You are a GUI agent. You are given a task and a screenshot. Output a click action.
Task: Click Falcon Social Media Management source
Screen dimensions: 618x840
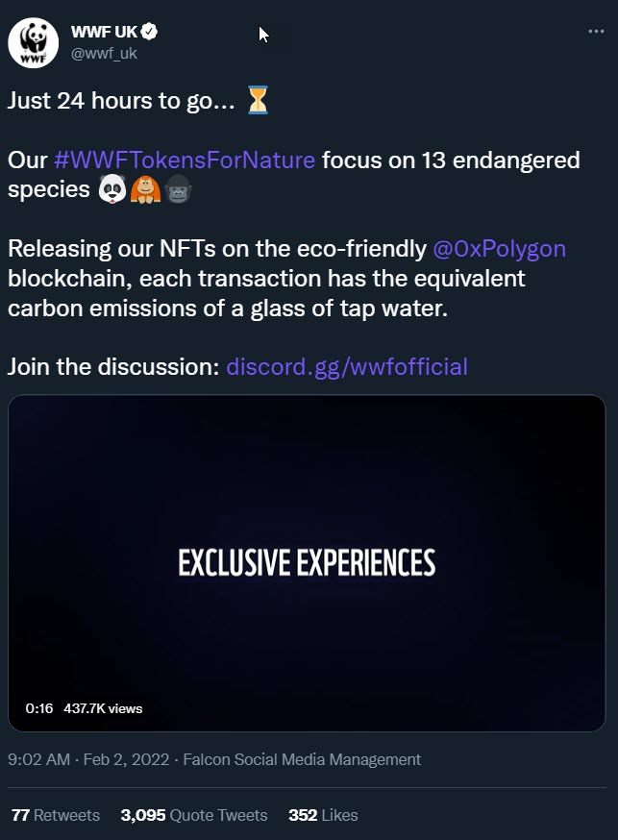tap(302, 759)
